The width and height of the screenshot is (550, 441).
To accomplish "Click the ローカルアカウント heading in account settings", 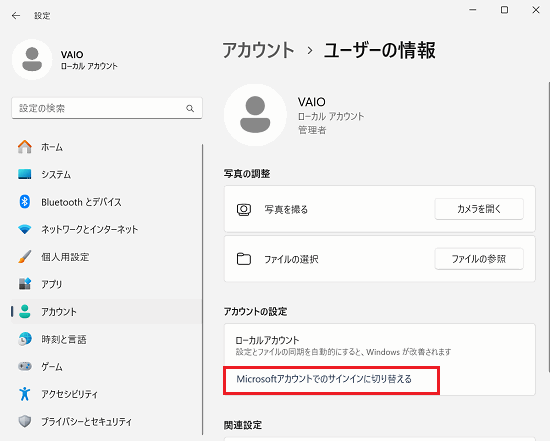I will tap(267, 340).
